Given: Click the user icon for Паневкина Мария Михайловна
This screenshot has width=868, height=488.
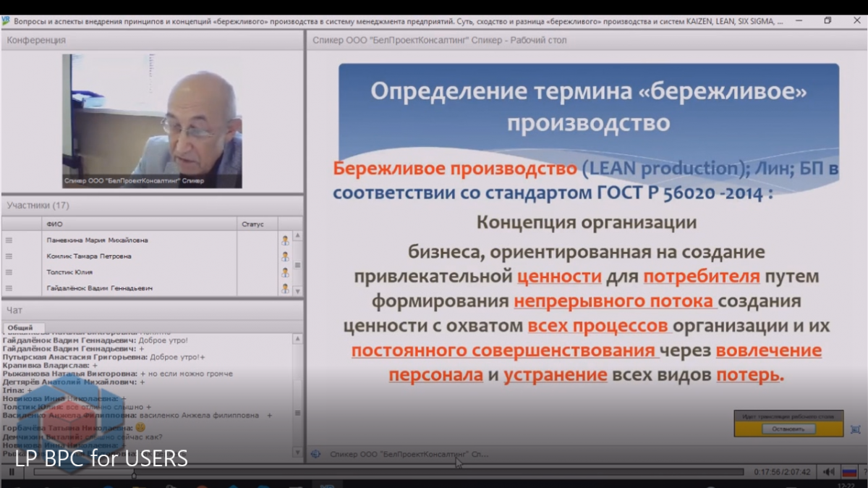Looking at the screenshot, I should point(285,240).
